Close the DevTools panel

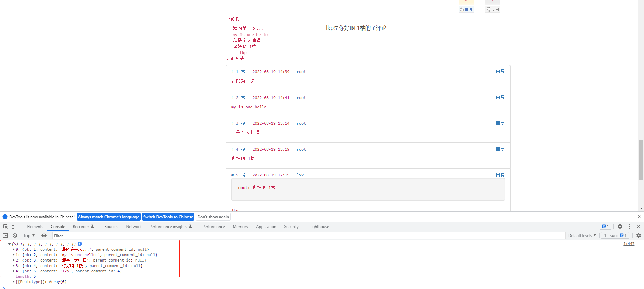639,227
